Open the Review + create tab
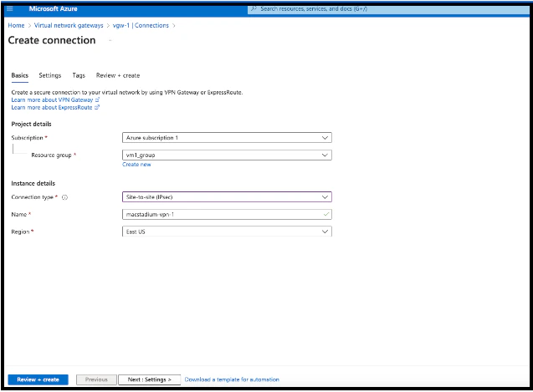533x392 pixels. click(x=118, y=75)
